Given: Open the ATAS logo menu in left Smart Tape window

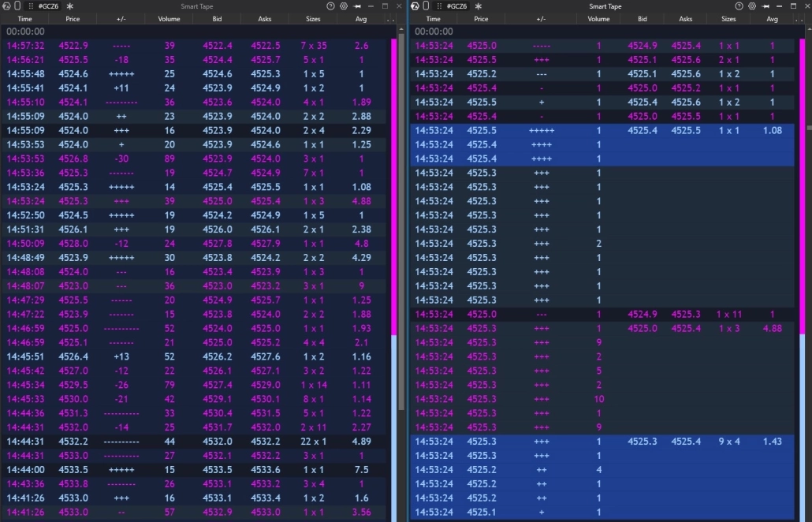Looking at the screenshot, I should [x=6, y=6].
